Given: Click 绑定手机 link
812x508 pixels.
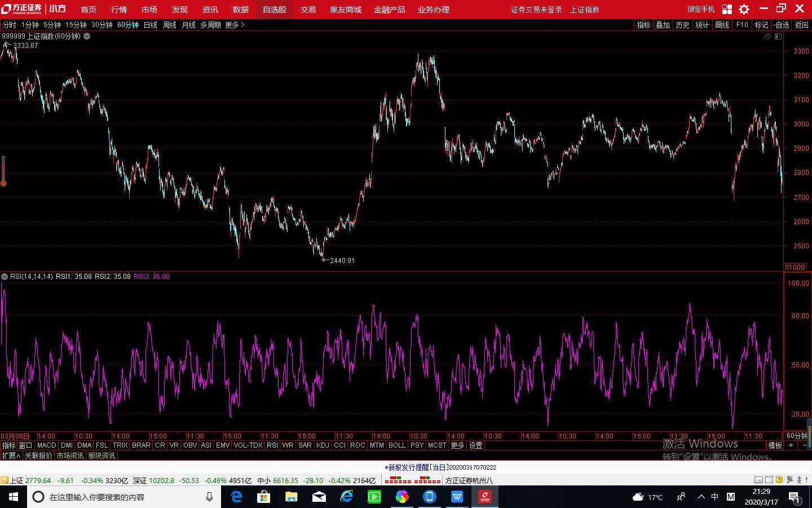Looking at the screenshot, I should pos(701,10).
